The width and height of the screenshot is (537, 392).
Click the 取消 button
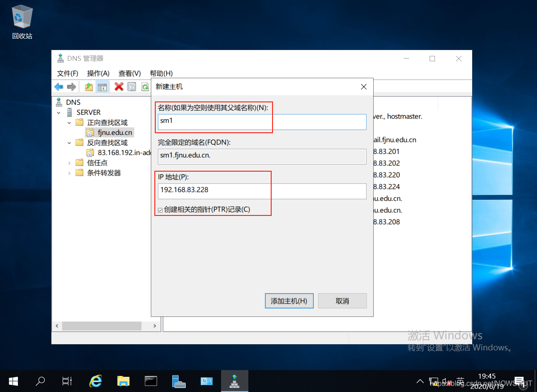[x=342, y=301]
